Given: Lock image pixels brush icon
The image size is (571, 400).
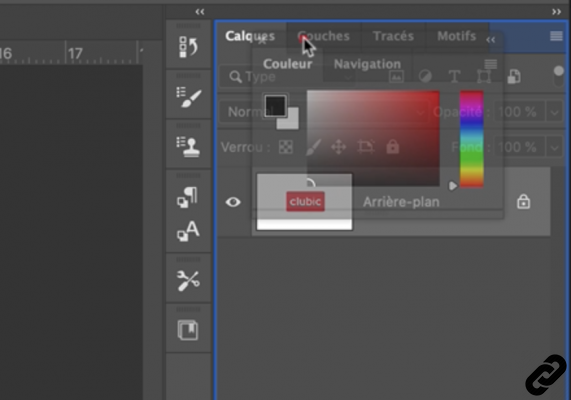Looking at the screenshot, I should (x=313, y=147).
